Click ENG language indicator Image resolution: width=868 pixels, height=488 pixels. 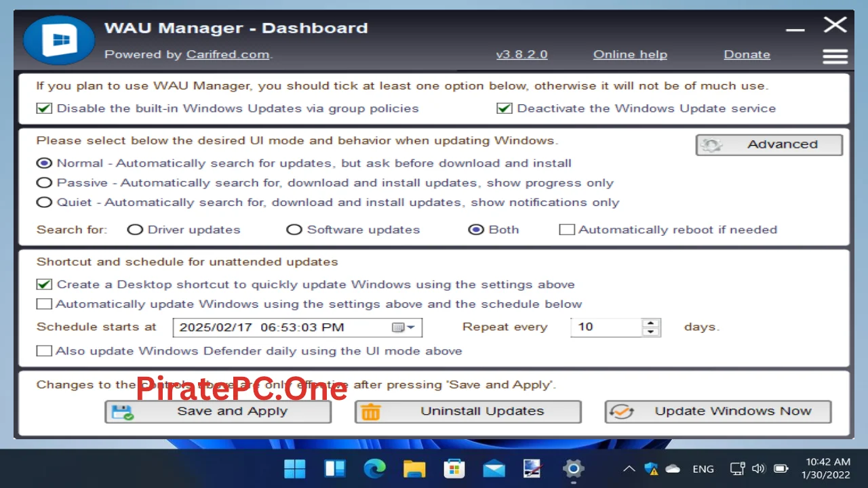tap(703, 469)
